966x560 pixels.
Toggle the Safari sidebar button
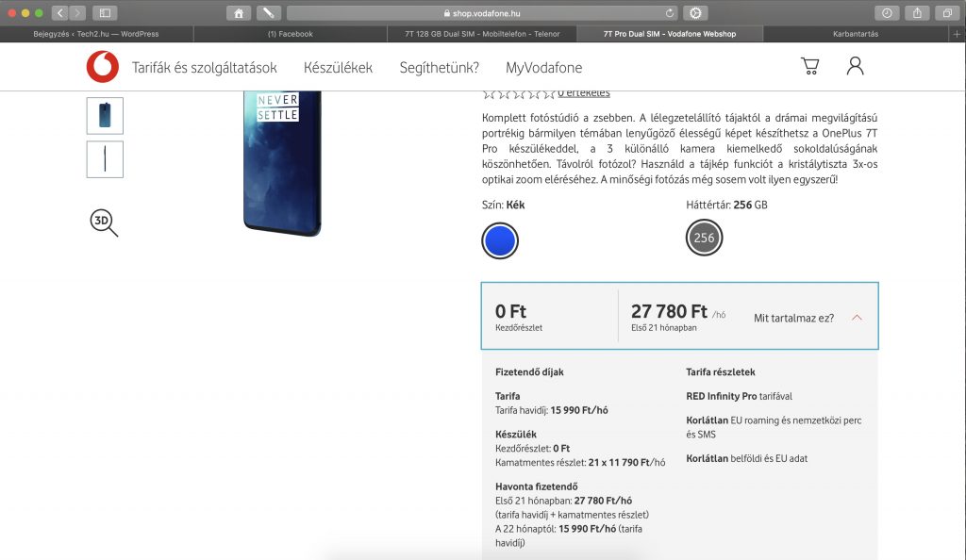[105, 13]
